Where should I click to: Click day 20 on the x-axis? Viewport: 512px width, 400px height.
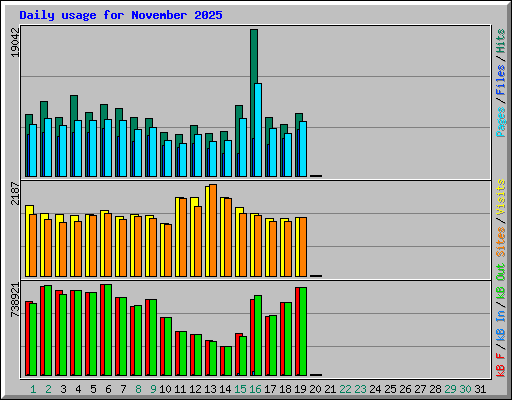[x=315, y=389]
